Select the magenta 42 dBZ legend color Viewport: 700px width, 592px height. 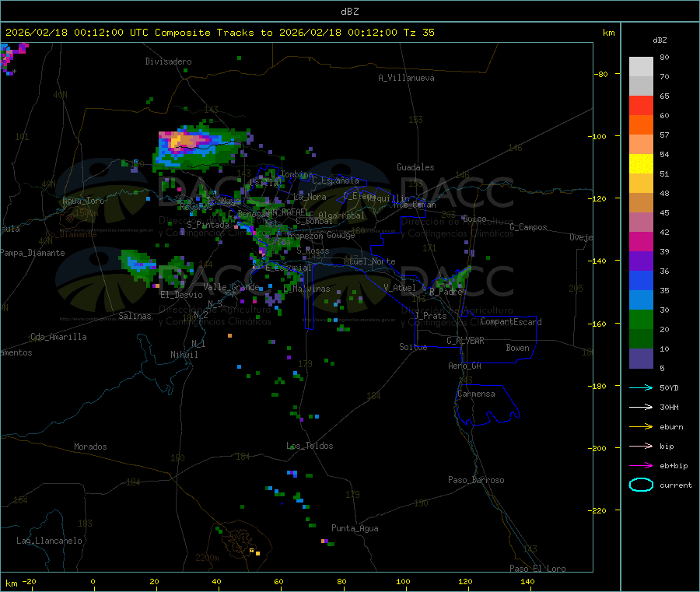click(x=641, y=241)
